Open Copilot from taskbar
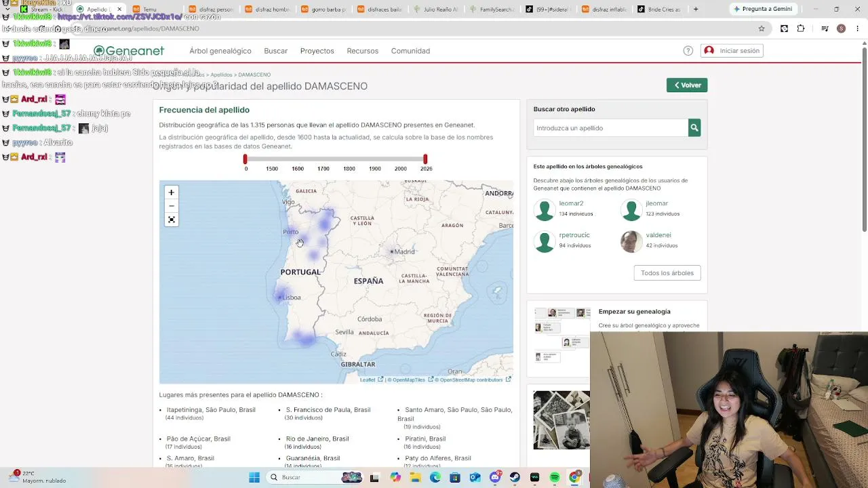This screenshot has width=868, height=488. [x=395, y=477]
